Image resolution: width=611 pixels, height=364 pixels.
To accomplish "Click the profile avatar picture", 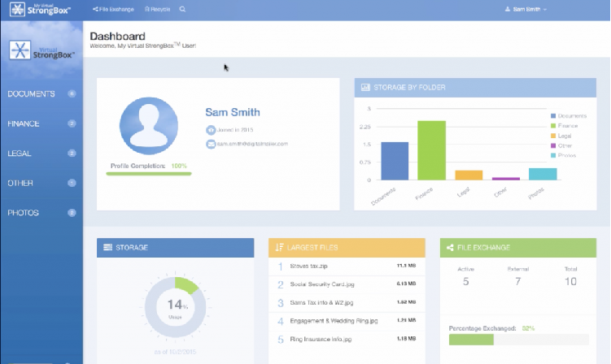I will [148, 126].
